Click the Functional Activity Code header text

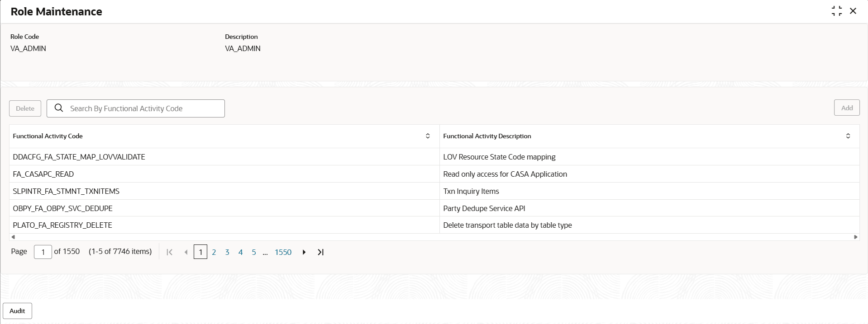click(x=48, y=136)
